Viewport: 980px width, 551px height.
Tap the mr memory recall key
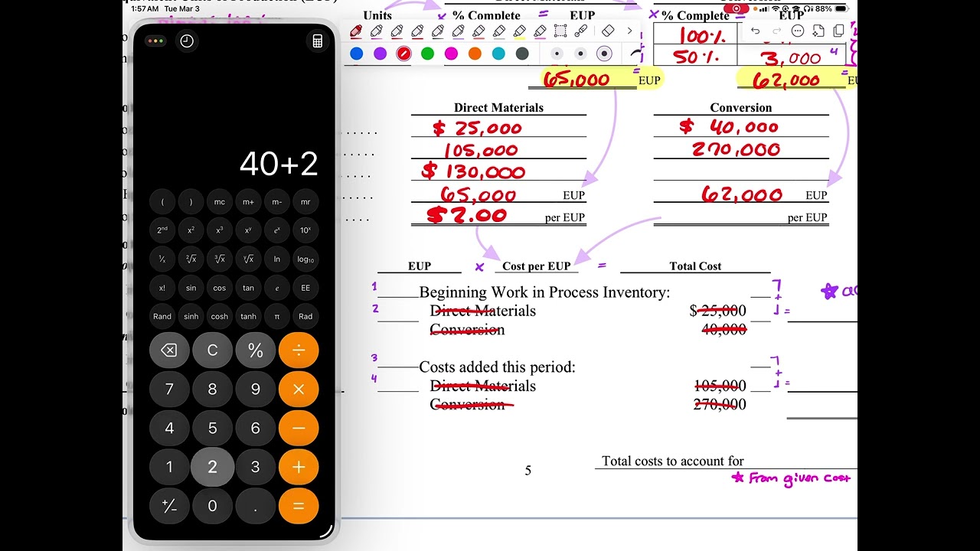(x=305, y=202)
